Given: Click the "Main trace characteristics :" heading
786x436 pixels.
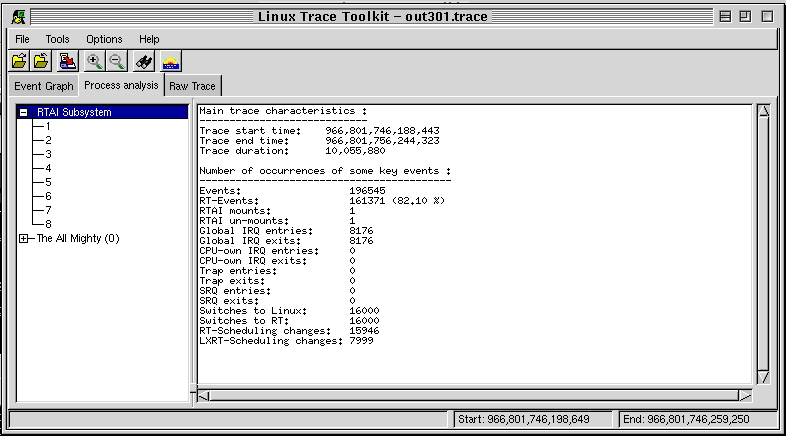Looking at the screenshot, I should click(x=283, y=111).
